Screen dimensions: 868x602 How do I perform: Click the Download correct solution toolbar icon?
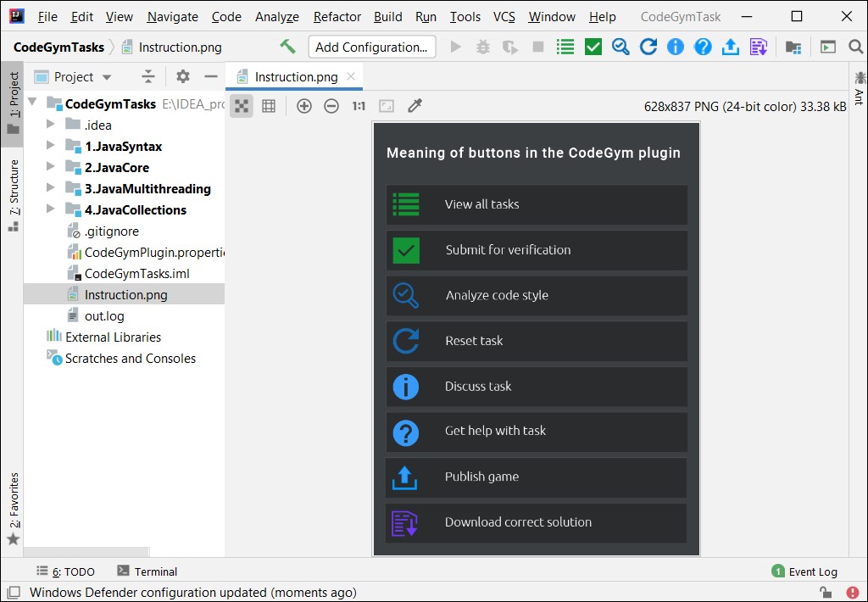click(x=759, y=47)
